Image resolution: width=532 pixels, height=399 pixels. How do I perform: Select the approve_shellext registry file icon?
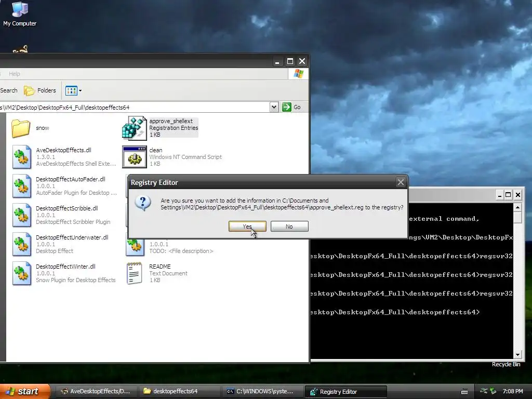coord(135,128)
